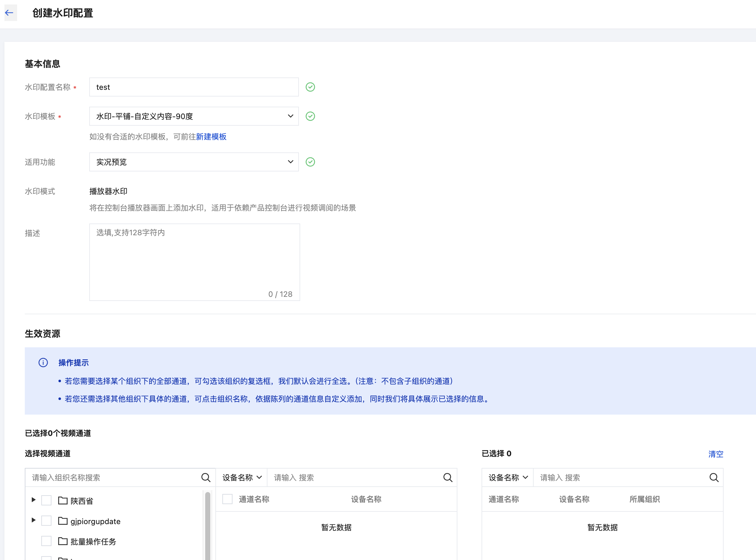Viewport: 756px width, 560px height.
Task: Click the 清空 link
Action: (x=715, y=454)
